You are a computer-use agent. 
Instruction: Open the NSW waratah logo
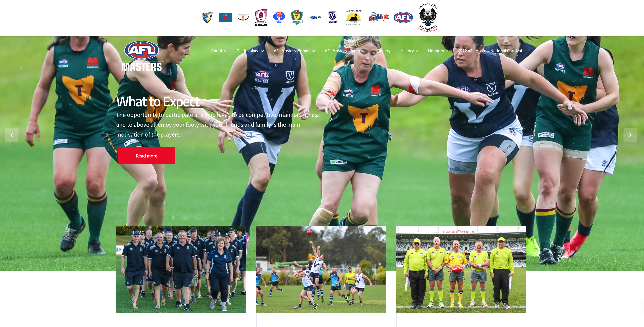coord(225,17)
